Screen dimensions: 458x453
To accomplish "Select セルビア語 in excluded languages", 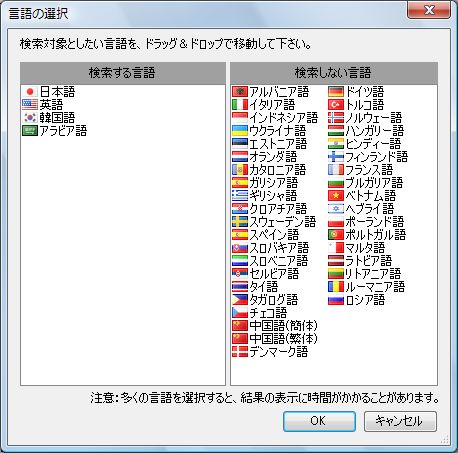I will tap(266, 274).
